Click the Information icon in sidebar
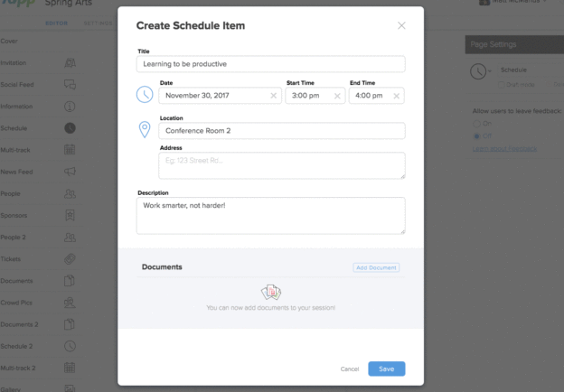 (70, 107)
